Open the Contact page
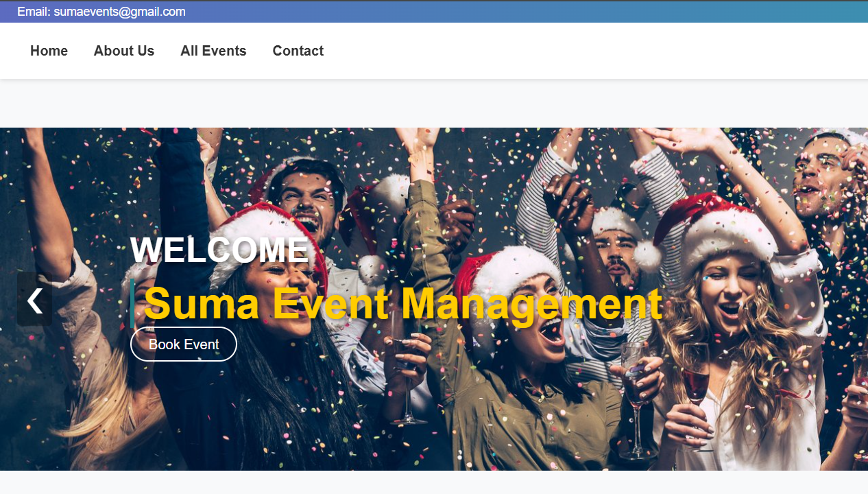 tap(298, 51)
